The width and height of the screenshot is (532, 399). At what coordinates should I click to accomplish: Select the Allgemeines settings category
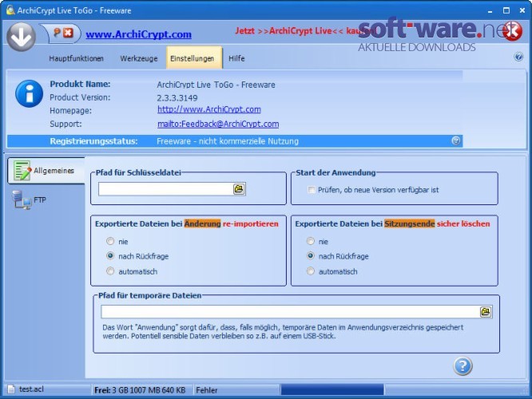46,171
